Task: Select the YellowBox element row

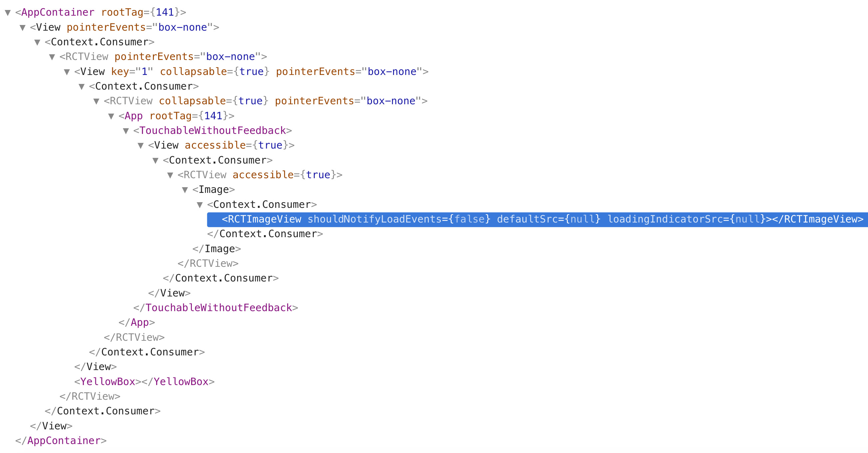Action: click(x=144, y=382)
